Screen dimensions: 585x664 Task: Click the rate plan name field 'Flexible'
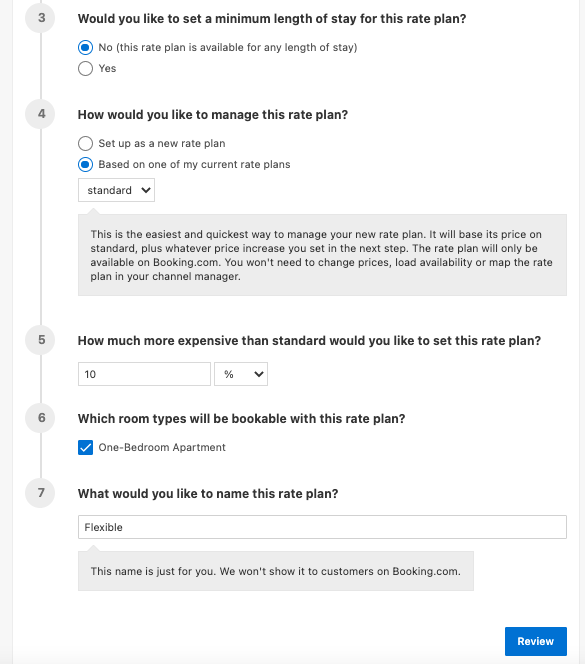pos(322,527)
